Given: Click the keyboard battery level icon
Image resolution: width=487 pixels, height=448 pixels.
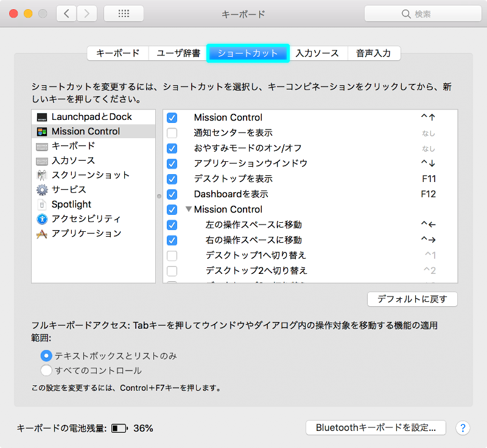Looking at the screenshot, I should click(x=119, y=429).
